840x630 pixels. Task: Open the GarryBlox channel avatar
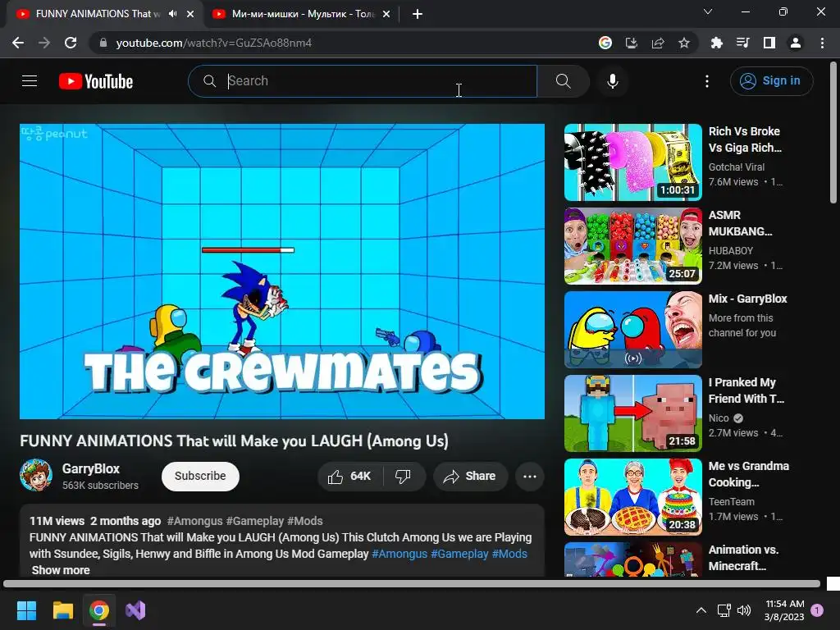(x=36, y=475)
